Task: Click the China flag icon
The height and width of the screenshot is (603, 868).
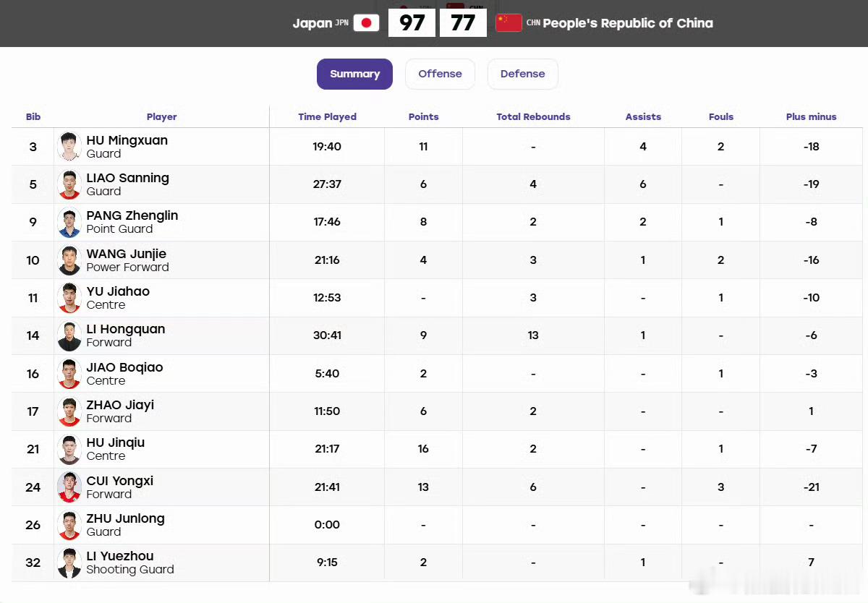Action: pyautogui.click(x=509, y=23)
